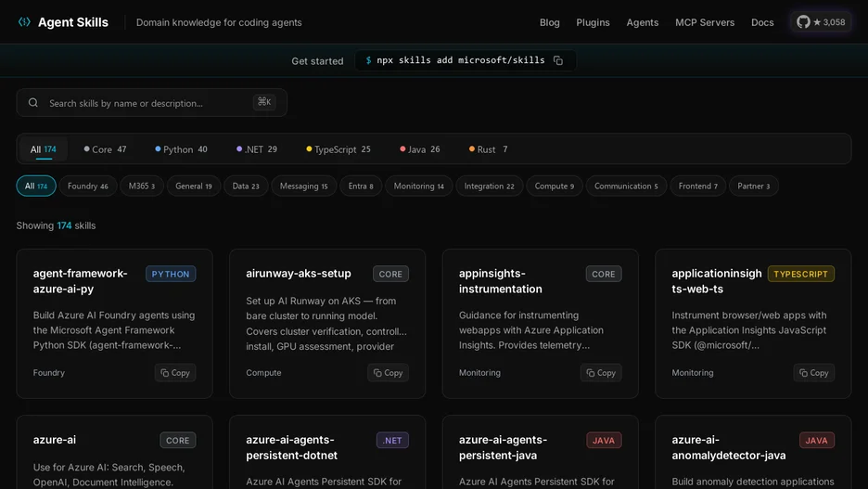This screenshot has width=868, height=489.
Task: Click the PYTHON badge on agent-framework card
Action: 171,274
